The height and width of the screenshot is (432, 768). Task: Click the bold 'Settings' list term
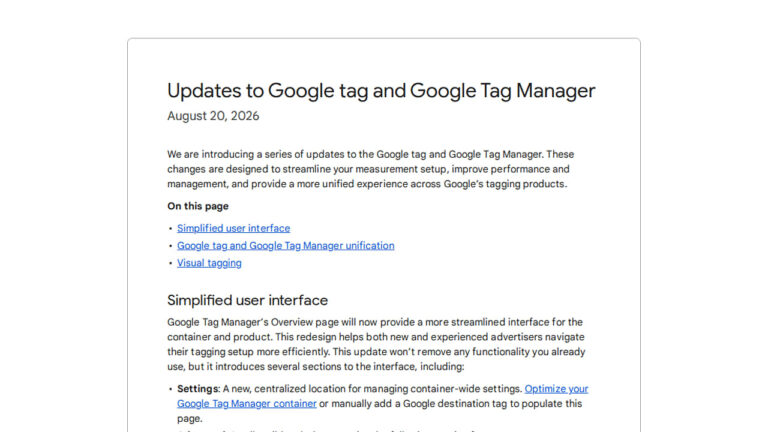tap(197, 389)
